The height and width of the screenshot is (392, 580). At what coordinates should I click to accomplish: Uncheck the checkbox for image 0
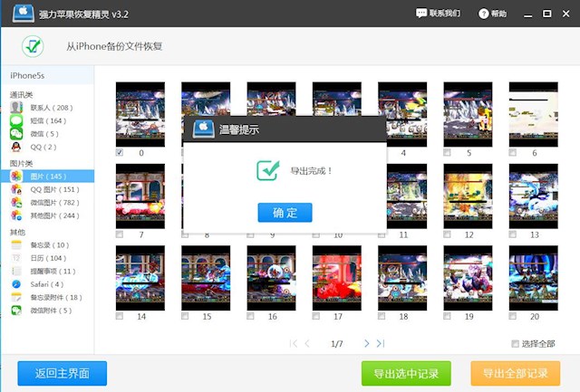(120, 152)
